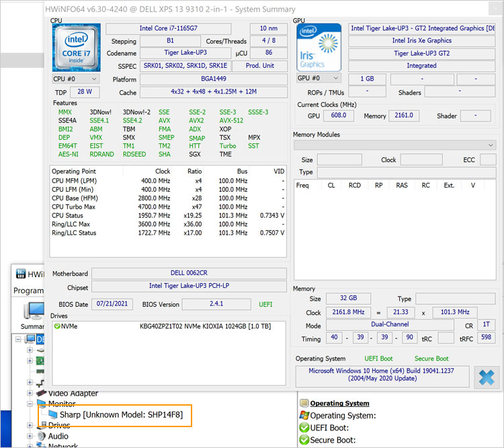Click the Intel Tiger Lake-UP3 PCH-LP chipset field
This screenshot has width=504, height=448.
pos(189,286)
